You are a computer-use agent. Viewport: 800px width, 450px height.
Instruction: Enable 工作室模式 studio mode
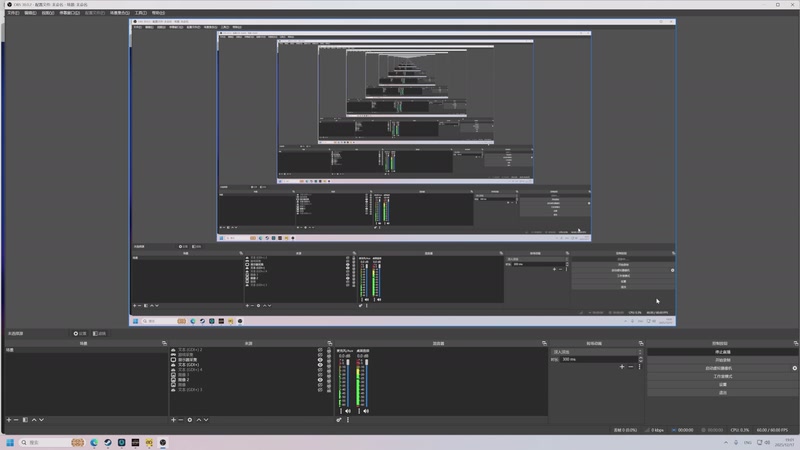(722, 377)
